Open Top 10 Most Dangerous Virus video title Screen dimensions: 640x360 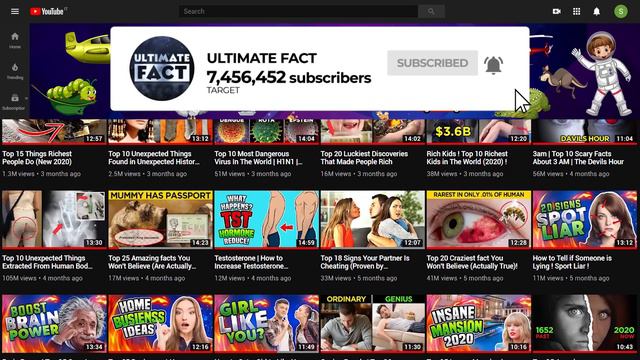pyautogui.click(x=258, y=158)
